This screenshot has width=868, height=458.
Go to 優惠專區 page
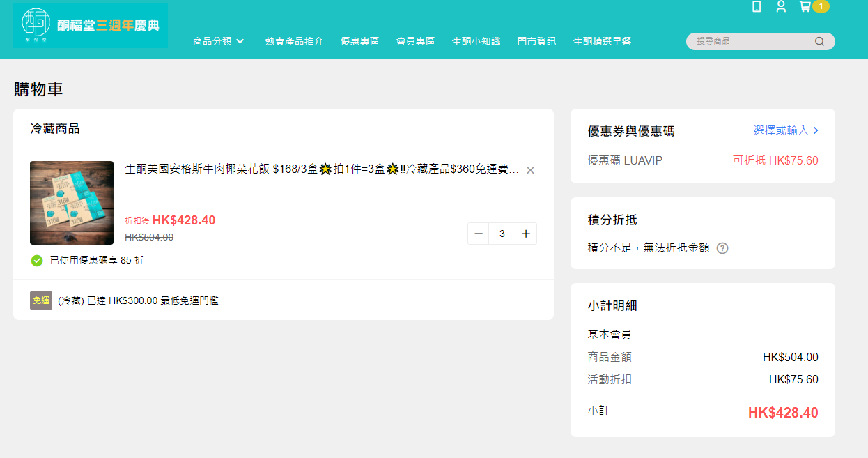(359, 42)
